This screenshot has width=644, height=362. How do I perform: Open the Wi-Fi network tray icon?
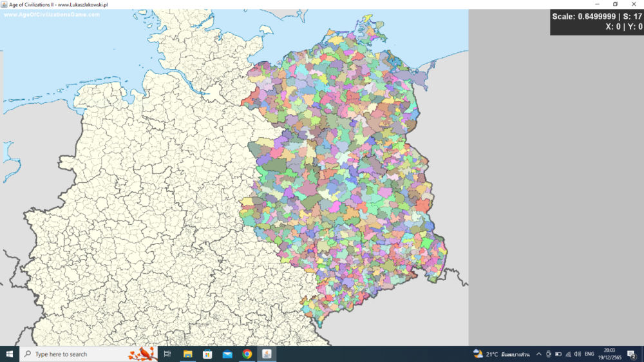(x=568, y=354)
